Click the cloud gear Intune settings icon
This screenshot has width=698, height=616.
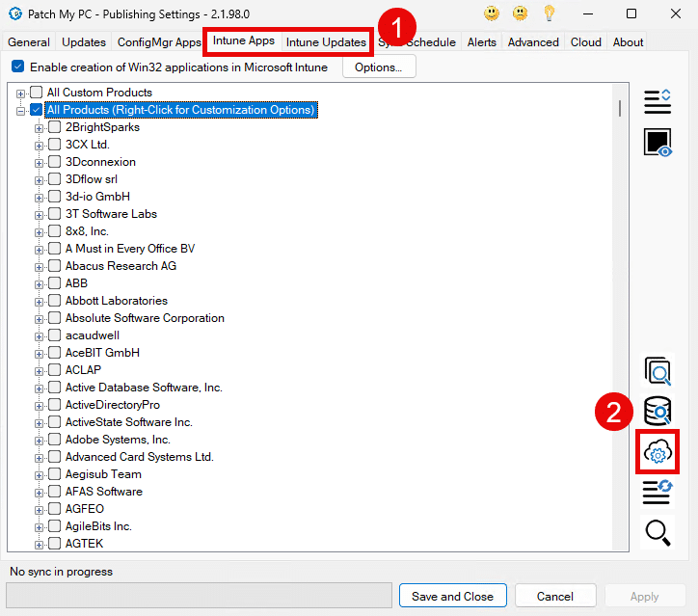pyautogui.click(x=658, y=452)
